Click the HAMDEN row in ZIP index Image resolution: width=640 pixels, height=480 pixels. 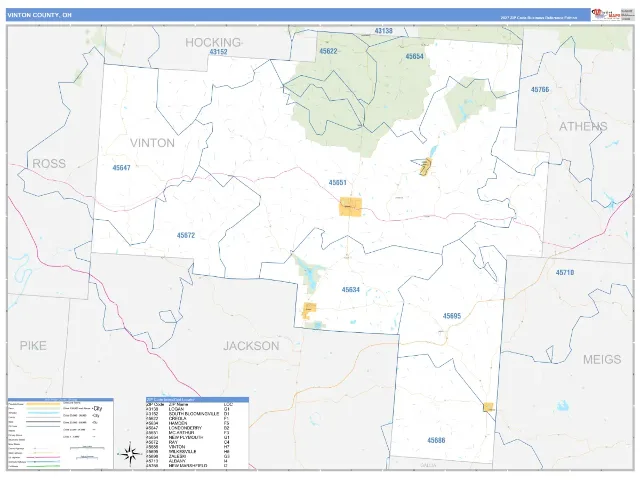tap(197, 423)
